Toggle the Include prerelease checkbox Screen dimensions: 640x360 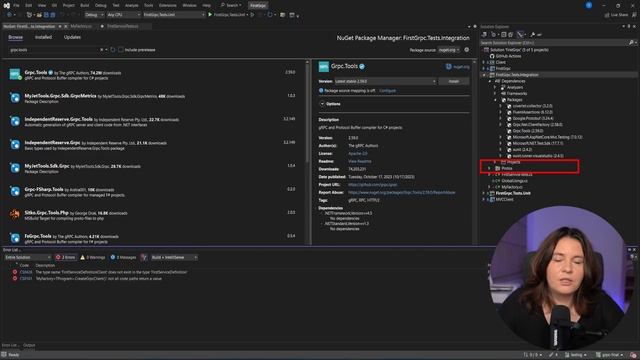coord(121,50)
